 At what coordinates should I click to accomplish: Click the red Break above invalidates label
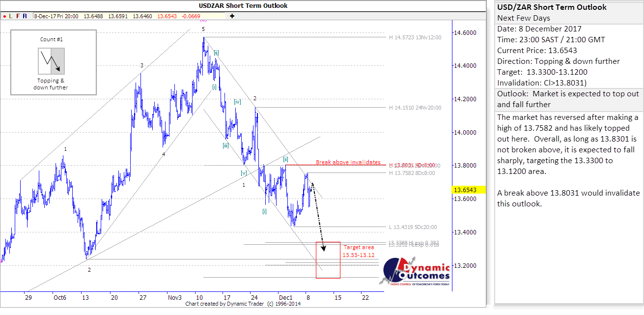click(348, 162)
